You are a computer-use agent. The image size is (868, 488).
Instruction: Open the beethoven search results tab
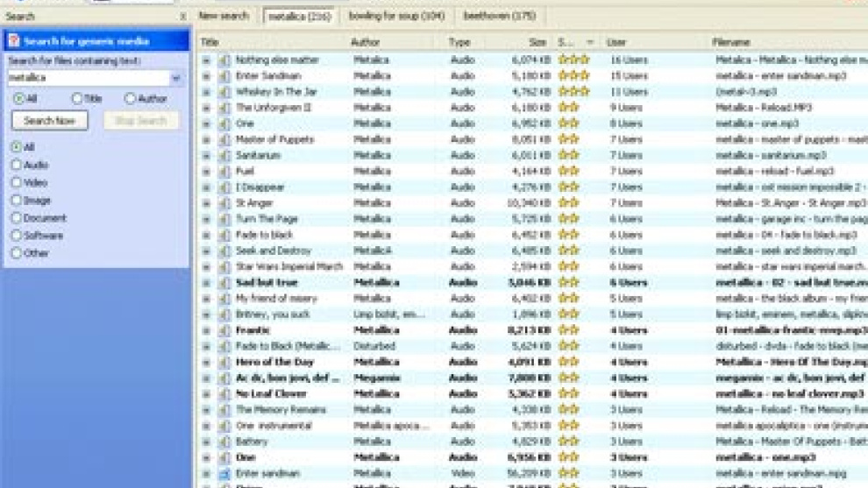pos(499,16)
